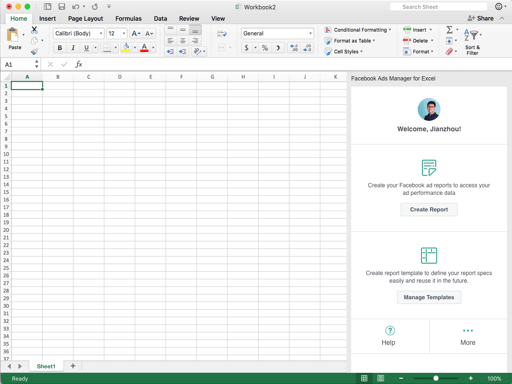The image size is (512, 384).
Task: Increase decimal places
Action: [x=294, y=48]
